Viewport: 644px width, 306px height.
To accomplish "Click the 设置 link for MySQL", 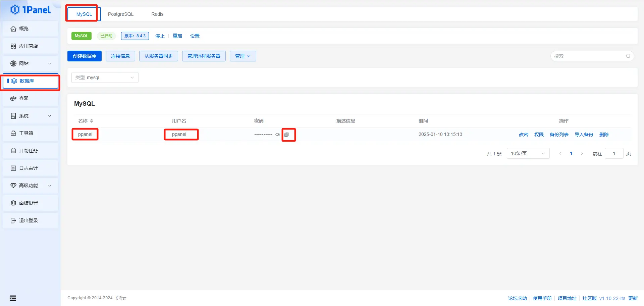I will pyautogui.click(x=195, y=36).
